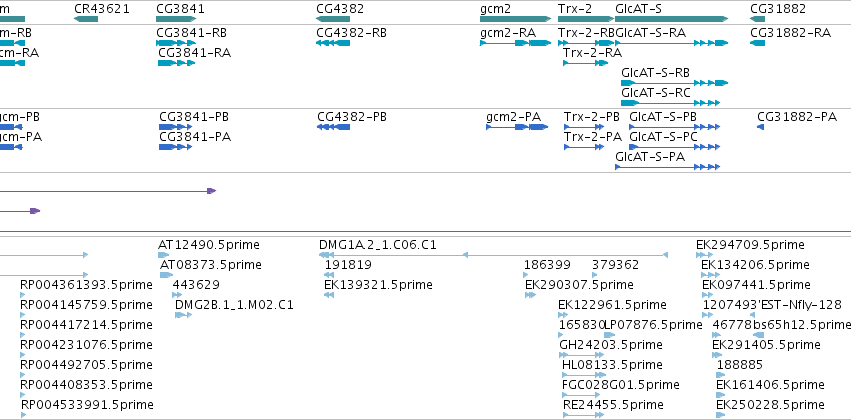Viewport: 851px width, 420px height.
Task: Select the CG31882 gene glyph
Action: point(757,19)
